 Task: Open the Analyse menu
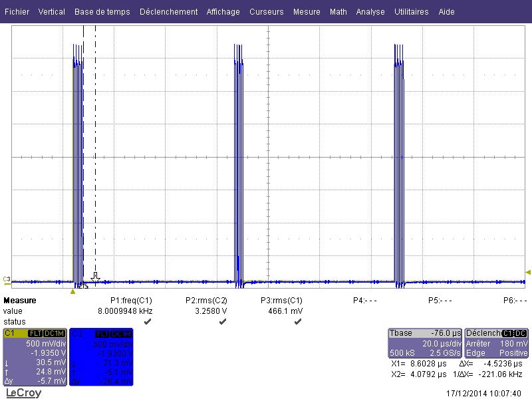click(x=370, y=12)
